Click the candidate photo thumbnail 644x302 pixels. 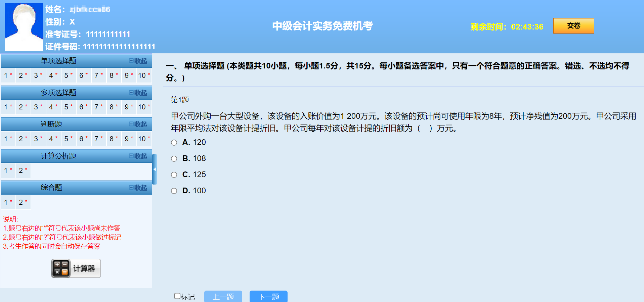click(x=24, y=26)
